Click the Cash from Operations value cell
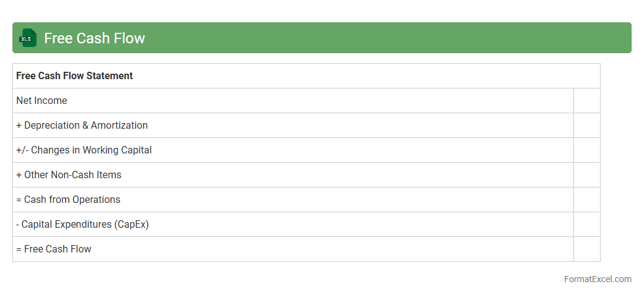 tap(586, 199)
